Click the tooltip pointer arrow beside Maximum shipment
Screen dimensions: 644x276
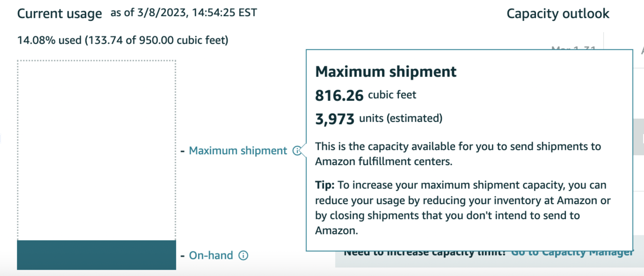point(303,151)
